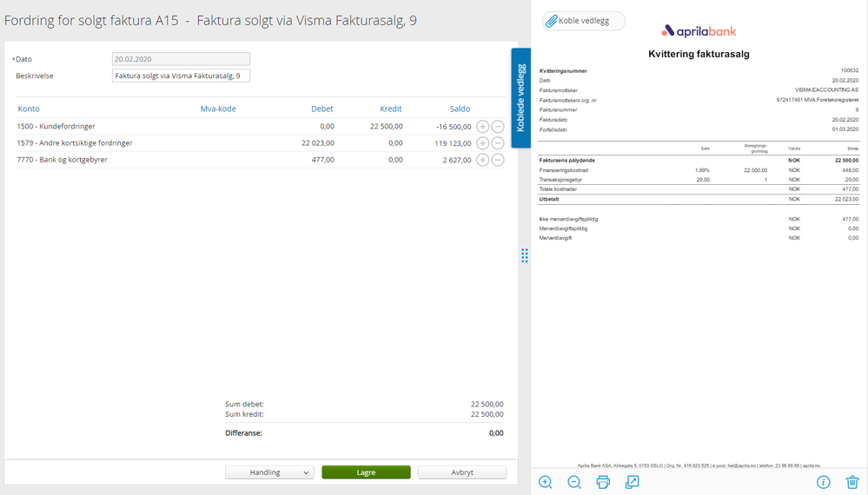Image resolution: width=868 pixels, height=495 pixels.
Task: Click Transaksjonsgebyr line in the receipt
Action: (699, 180)
